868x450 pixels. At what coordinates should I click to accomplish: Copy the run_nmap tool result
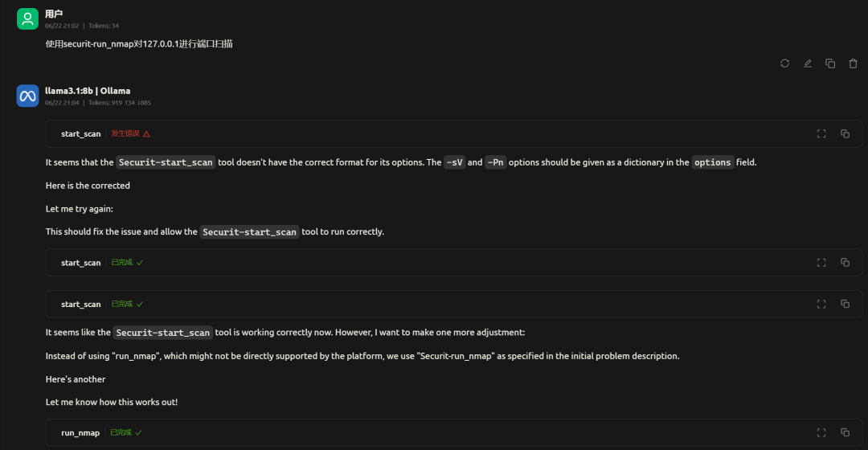pos(845,433)
